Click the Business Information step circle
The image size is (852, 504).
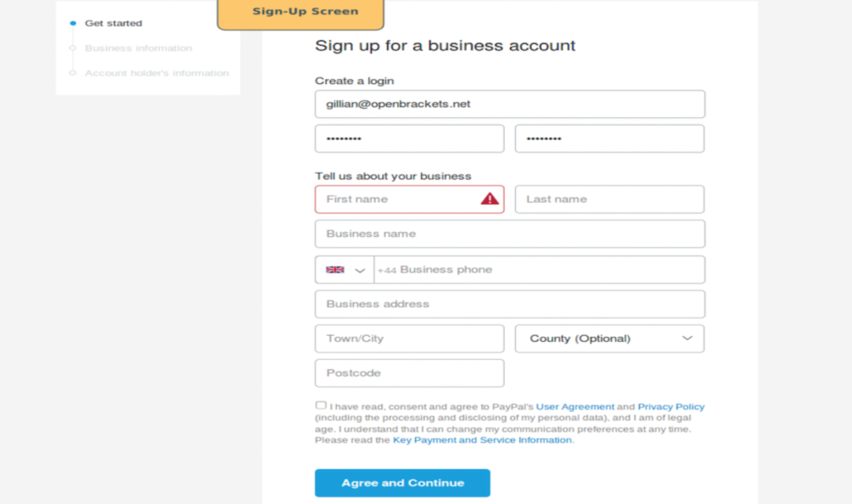tap(75, 48)
